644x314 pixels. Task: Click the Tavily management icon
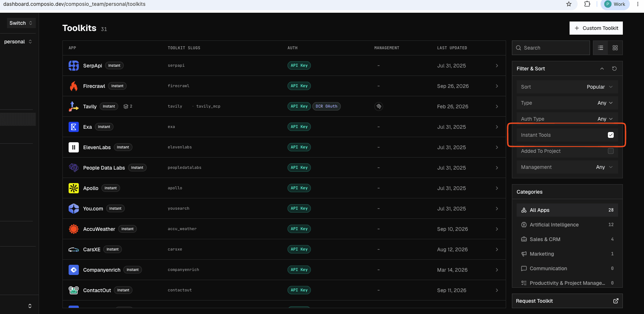379,106
